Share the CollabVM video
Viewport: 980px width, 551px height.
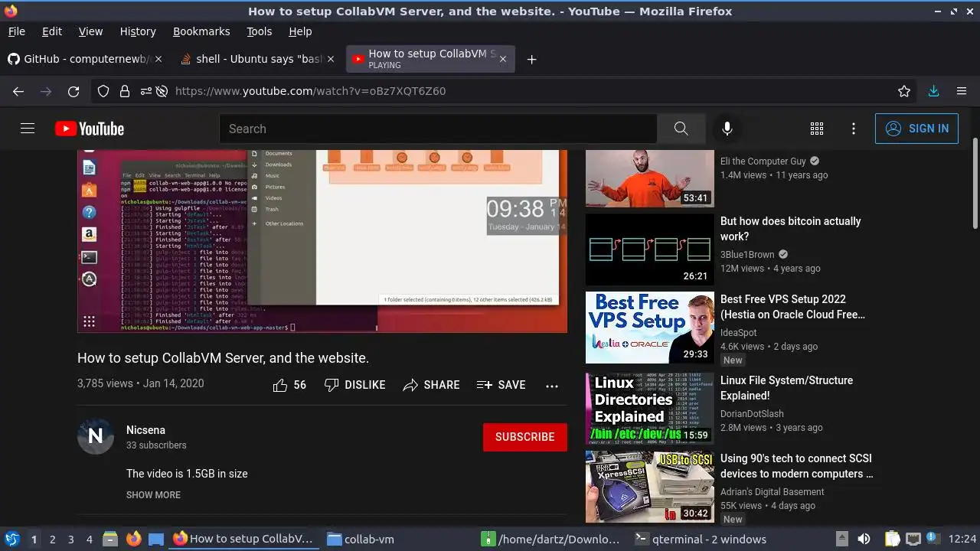(431, 385)
